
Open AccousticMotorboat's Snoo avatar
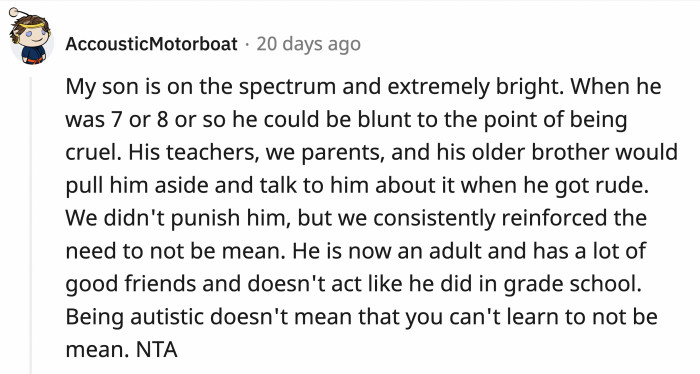[30, 37]
